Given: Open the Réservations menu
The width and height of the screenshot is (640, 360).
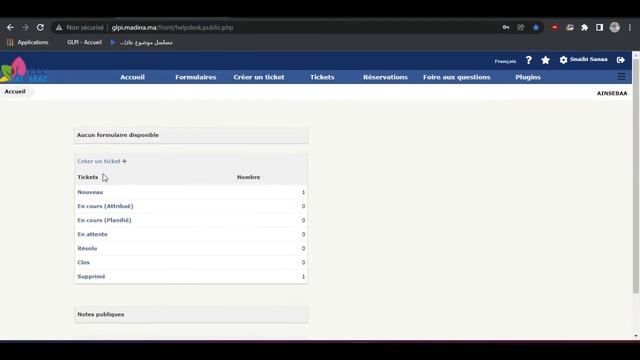Looking at the screenshot, I should 385,77.
